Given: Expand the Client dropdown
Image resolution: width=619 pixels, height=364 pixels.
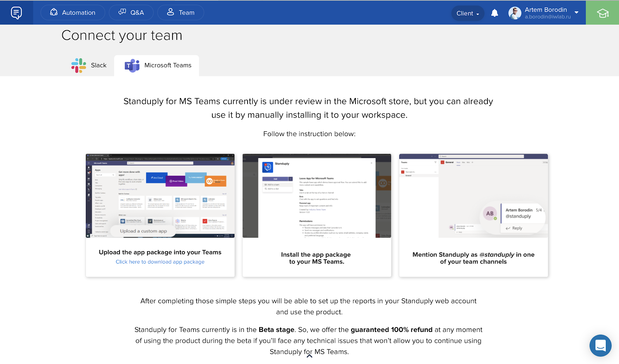Looking at the screenshot, I should tap(468, 13).
